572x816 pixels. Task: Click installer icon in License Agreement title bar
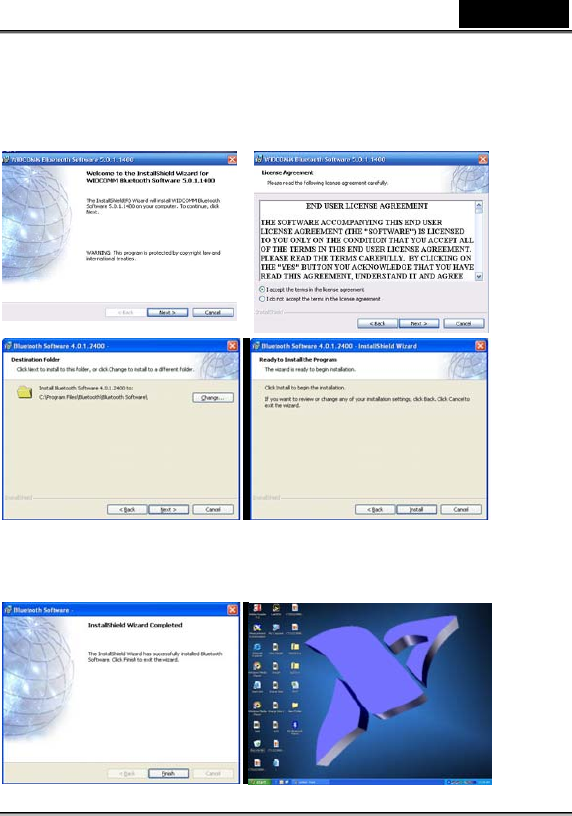pyautogui.click(x=259, y=159)
